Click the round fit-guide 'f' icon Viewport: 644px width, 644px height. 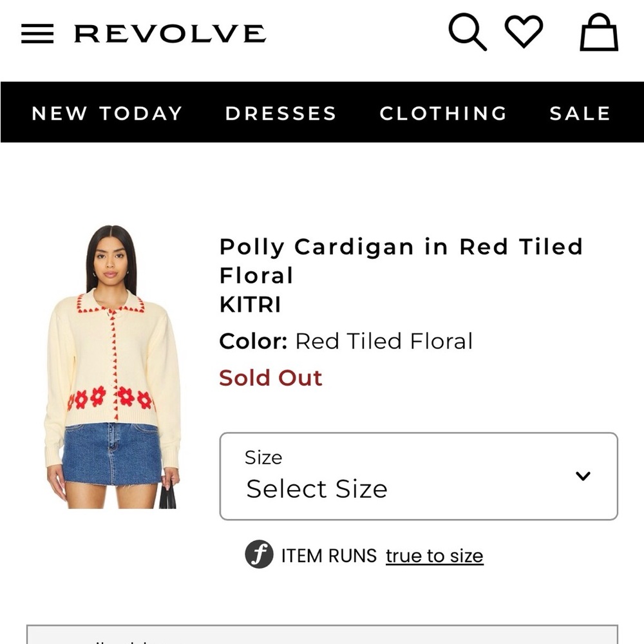coord(259,554)
